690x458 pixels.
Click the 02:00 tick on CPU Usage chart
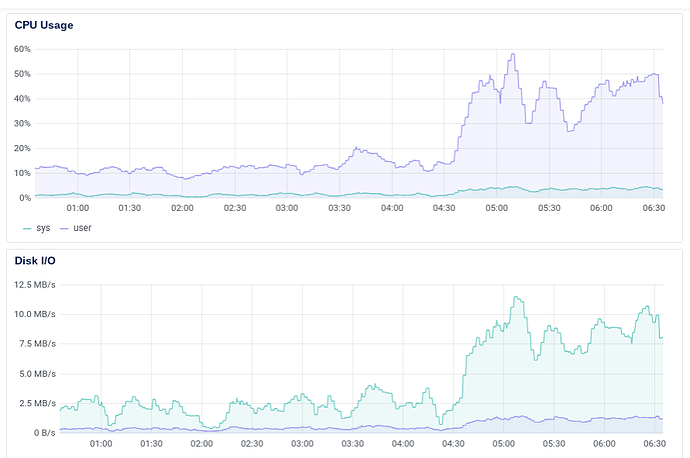tap(182, 208)
